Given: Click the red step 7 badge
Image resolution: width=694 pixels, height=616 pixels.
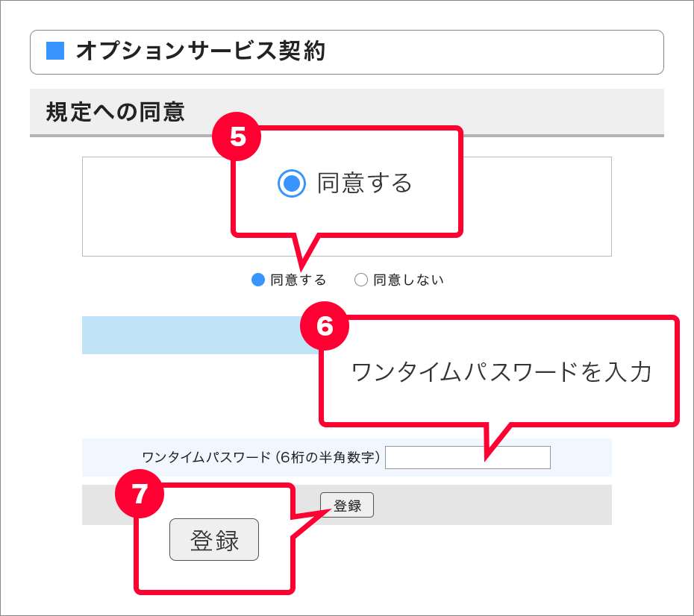Looking at the screenshot, I should [x=140, y=494].
